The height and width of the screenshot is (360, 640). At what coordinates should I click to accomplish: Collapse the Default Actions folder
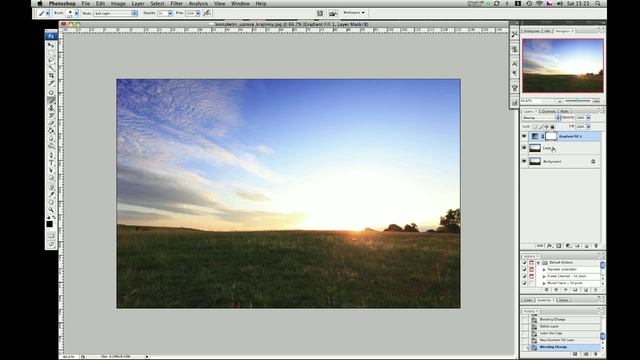click(538, 263)
